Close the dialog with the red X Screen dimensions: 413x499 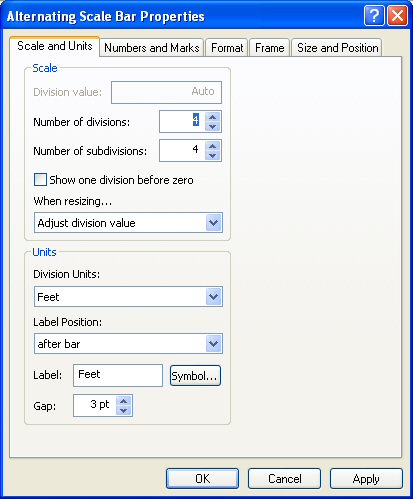coord(397,16)
